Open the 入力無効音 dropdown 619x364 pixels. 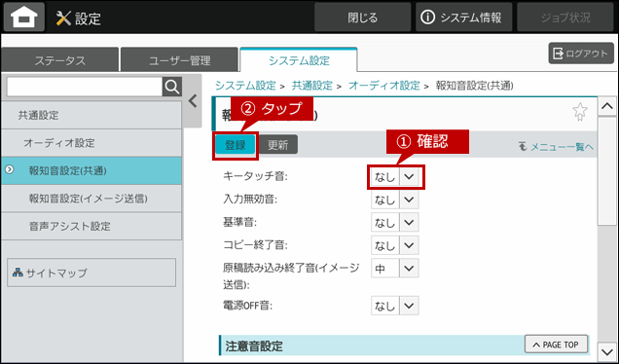(395, 200)
